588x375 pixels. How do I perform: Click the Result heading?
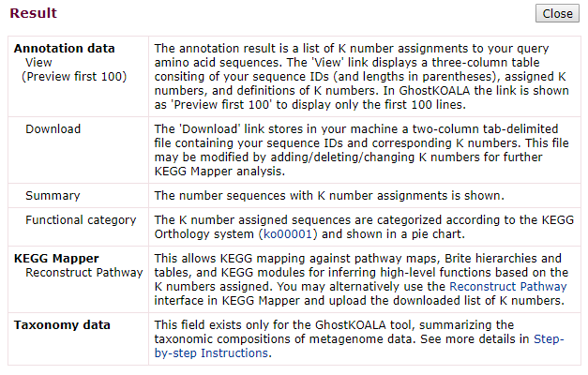click(x=34, y=13)
